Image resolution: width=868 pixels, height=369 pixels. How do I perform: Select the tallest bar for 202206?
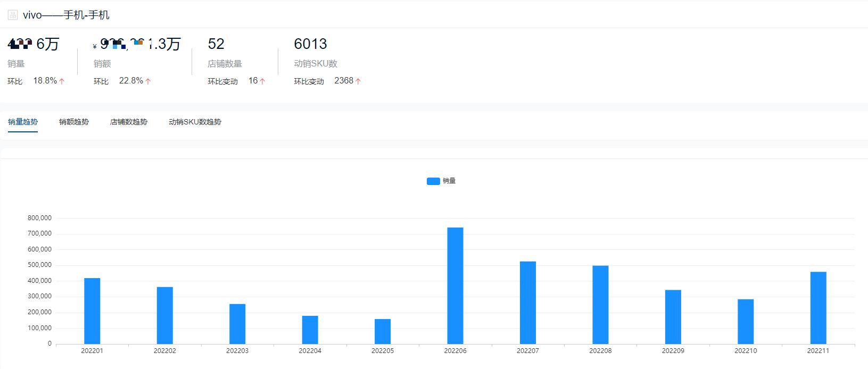coord(456,286)
